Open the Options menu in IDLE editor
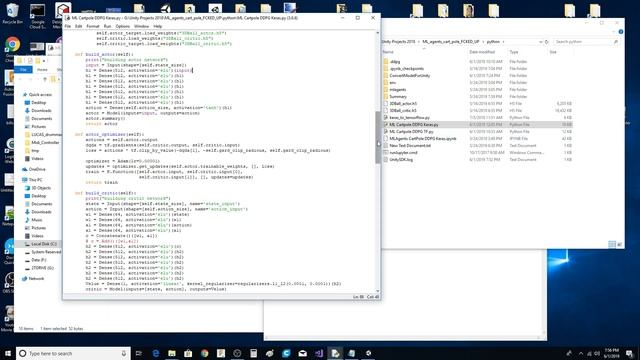Image resolution: width=640 pixels, height=360 pixels. [x=122, y=26]
